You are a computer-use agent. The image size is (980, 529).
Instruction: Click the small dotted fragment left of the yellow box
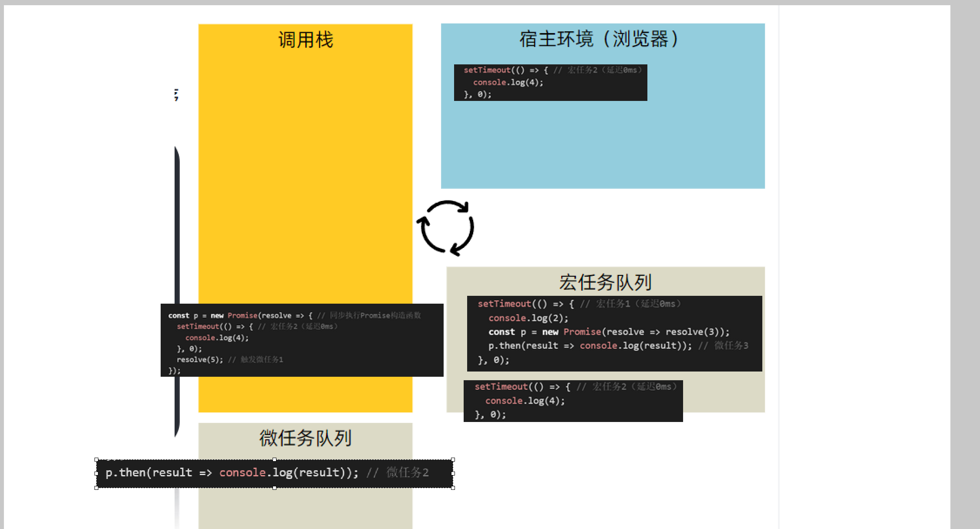(x=176, y=94)
